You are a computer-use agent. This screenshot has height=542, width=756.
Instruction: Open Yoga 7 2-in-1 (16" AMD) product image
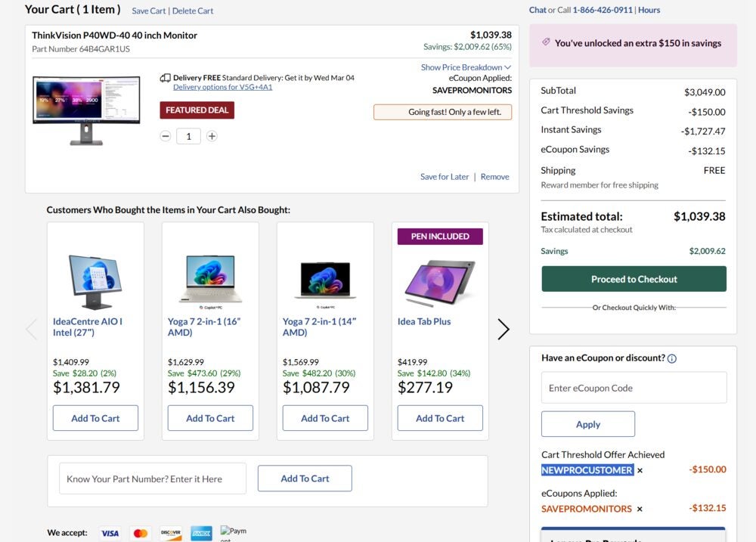[x=210, y=278]
